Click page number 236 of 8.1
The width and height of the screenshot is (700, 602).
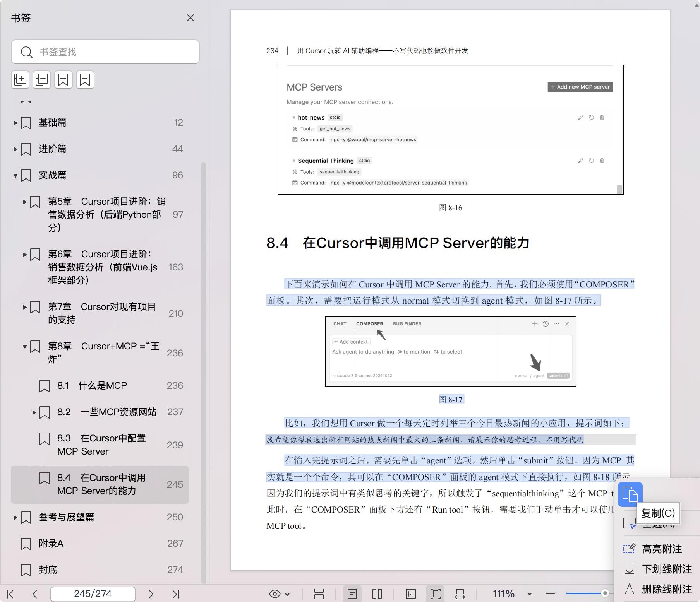click(x=175, y=386)
